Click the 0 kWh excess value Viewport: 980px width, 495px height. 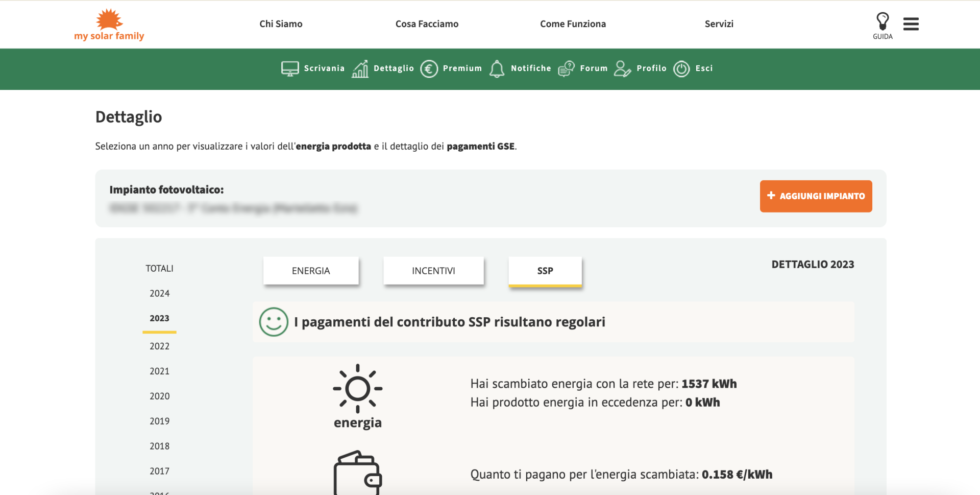click(x=702, y=403)
